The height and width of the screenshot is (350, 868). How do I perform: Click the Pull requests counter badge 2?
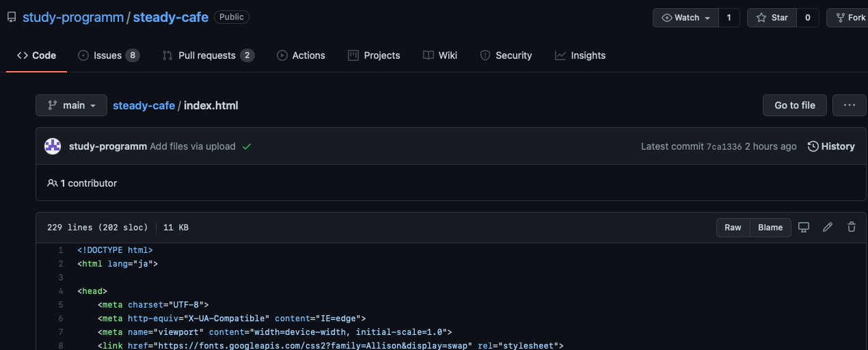(247, 55)
